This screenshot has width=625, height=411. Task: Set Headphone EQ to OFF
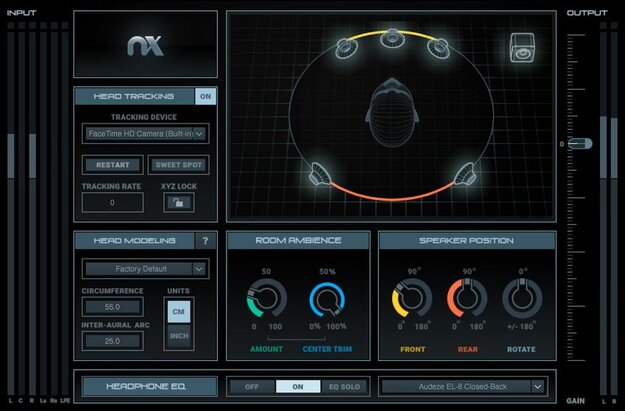tap(252, 387)
